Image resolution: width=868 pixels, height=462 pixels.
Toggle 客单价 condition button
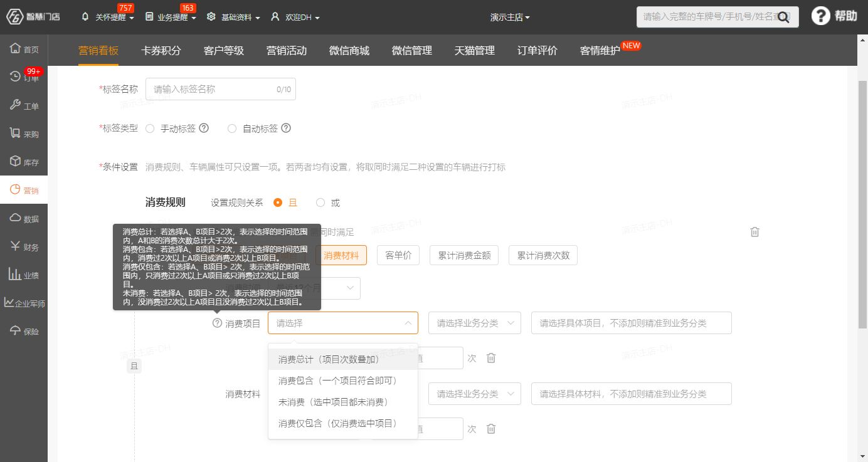(398, 255)
